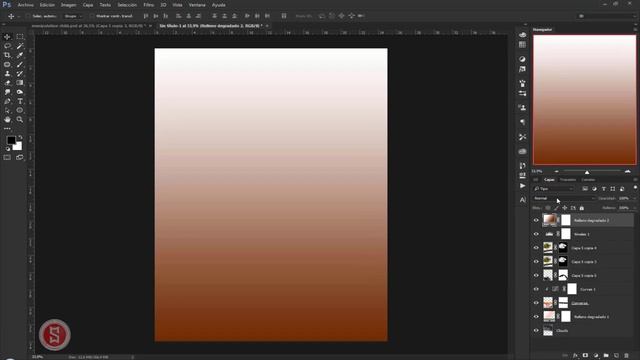The image size is (640, 360).
Task: Open the Imagen menu
Action: (69, 5)
